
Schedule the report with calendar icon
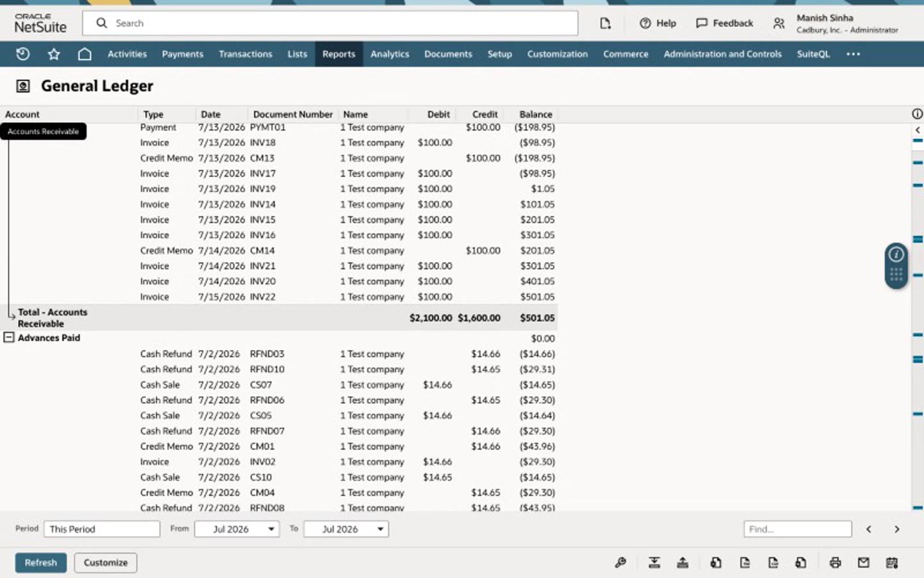click(x=892, y=563)
